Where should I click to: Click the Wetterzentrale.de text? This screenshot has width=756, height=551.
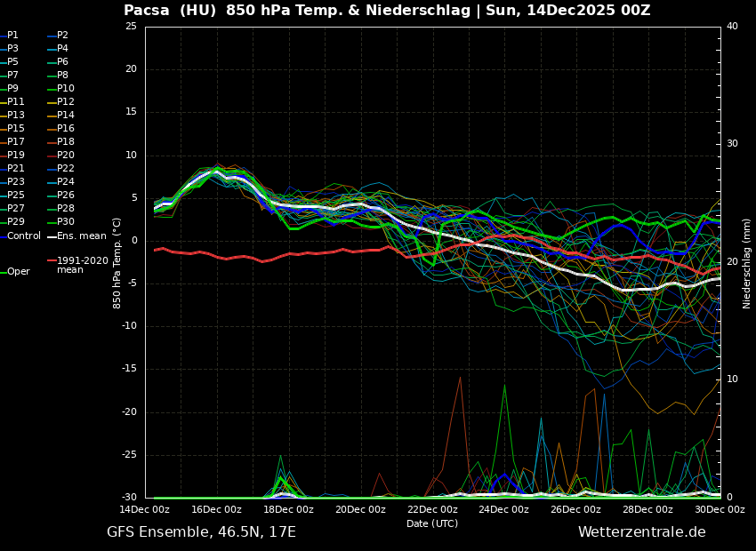click(x=641, y=532)
